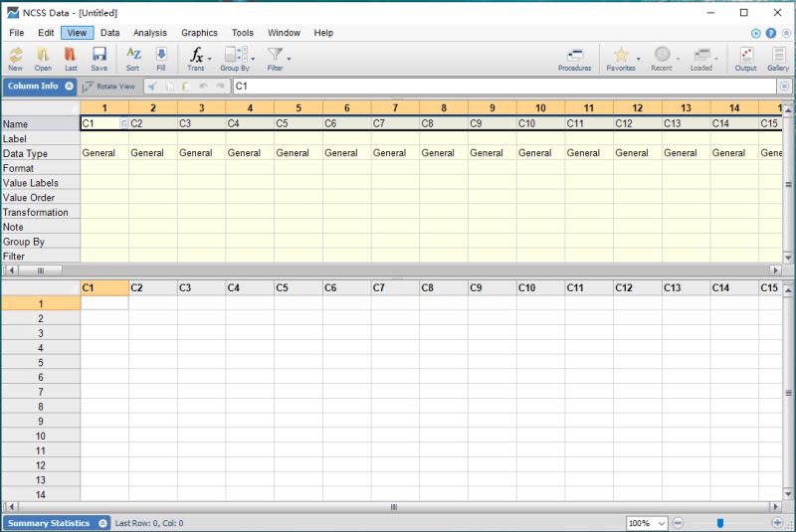Screen dimensions: 796x532
Task: Select the C14 column header in data grid
Action: 734,288
